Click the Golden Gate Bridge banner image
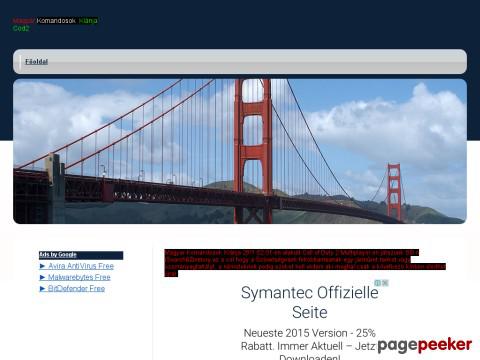The image size is (480, 360). click(x=240, y=151)
